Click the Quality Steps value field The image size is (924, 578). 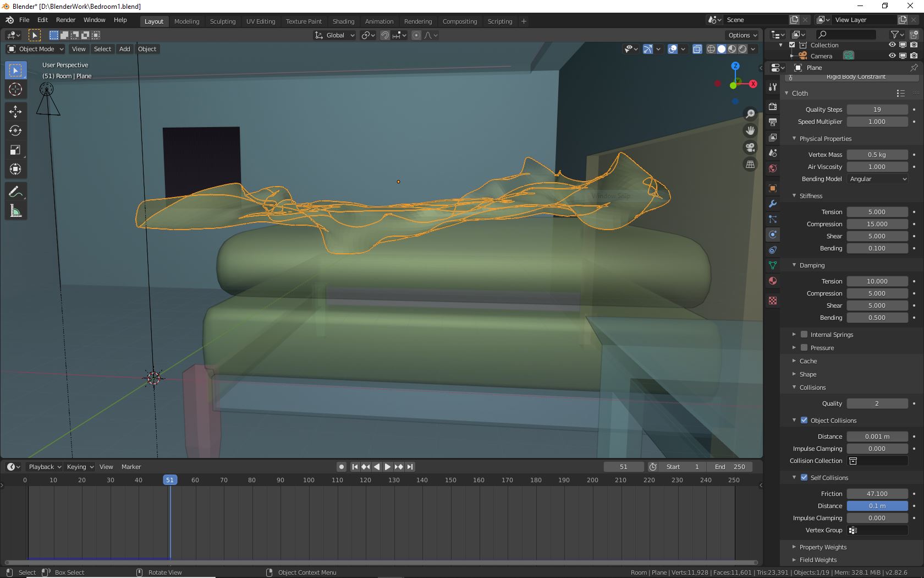pyautogui.click(x=877, y=110)
